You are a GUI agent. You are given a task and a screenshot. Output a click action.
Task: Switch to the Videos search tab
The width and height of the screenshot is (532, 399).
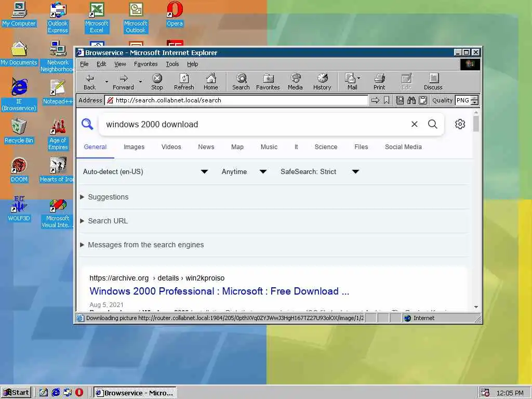click(171, 147)
